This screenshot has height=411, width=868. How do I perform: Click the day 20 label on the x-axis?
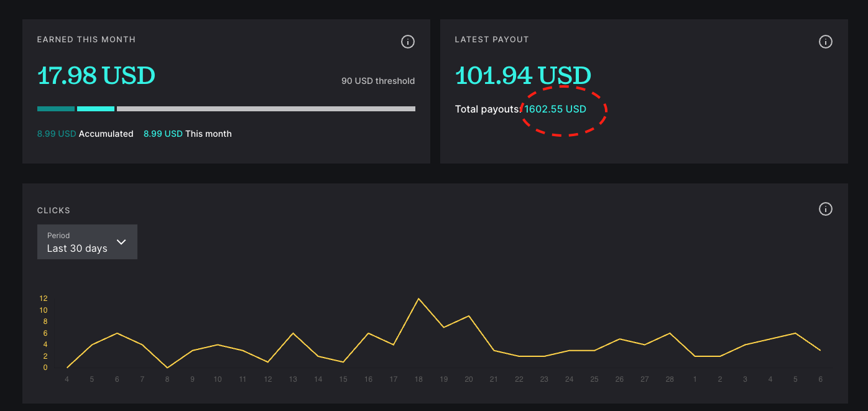tap(469, 379)
